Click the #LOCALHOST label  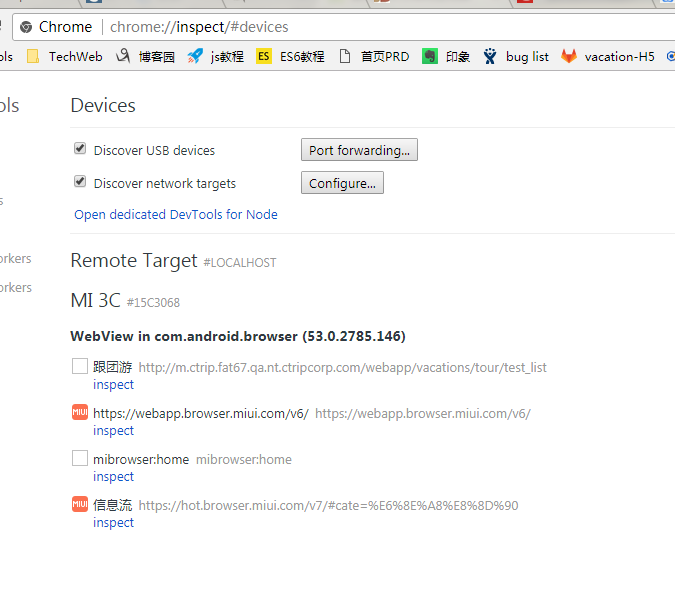click(240, 263)
